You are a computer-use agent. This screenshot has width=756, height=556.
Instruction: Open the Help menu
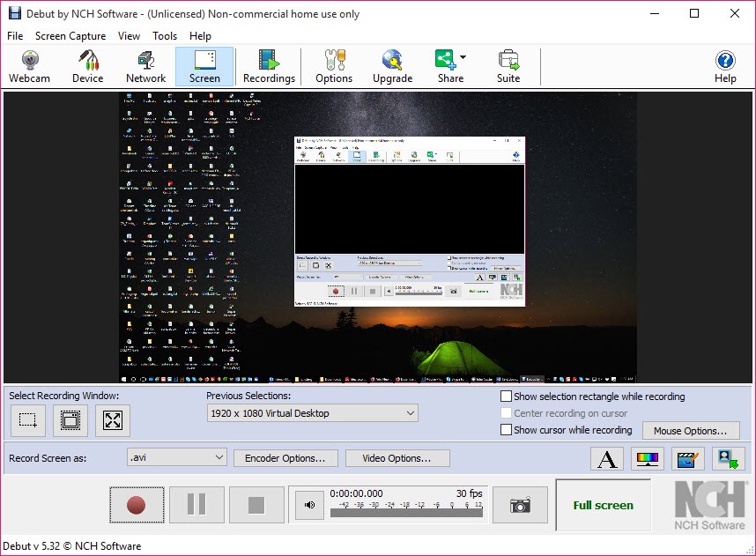point(200,35)
